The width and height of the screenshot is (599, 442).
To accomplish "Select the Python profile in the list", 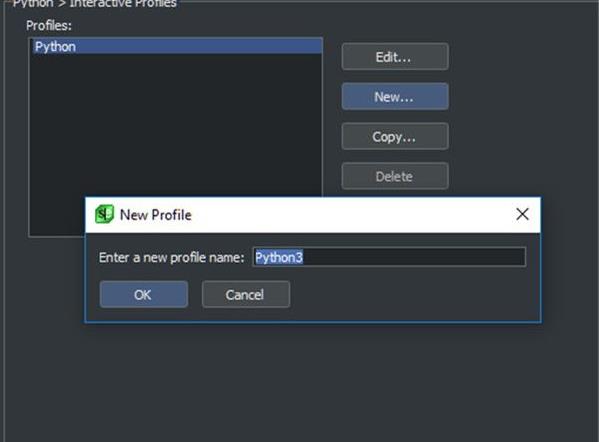I will coord(176,47).
